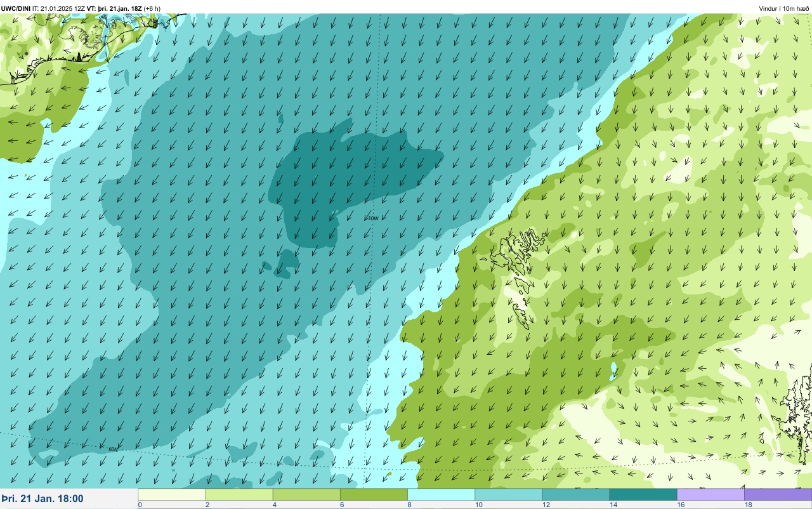Click the legend value '4'
The image size is (812, 509).
coord(273,505)
